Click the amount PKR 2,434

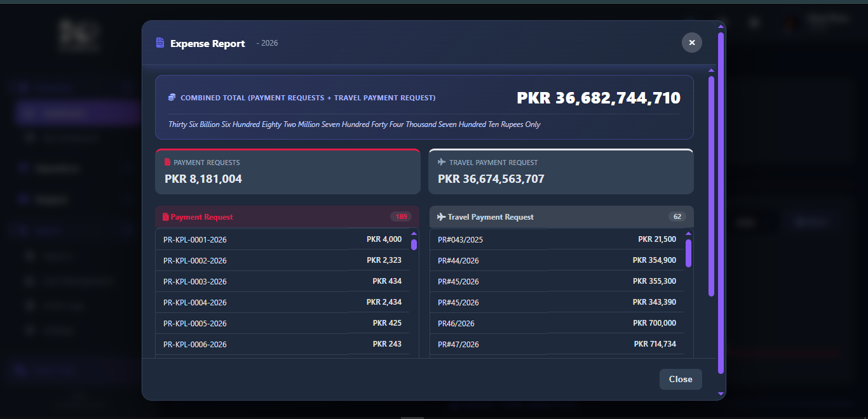tap(384, 302)
